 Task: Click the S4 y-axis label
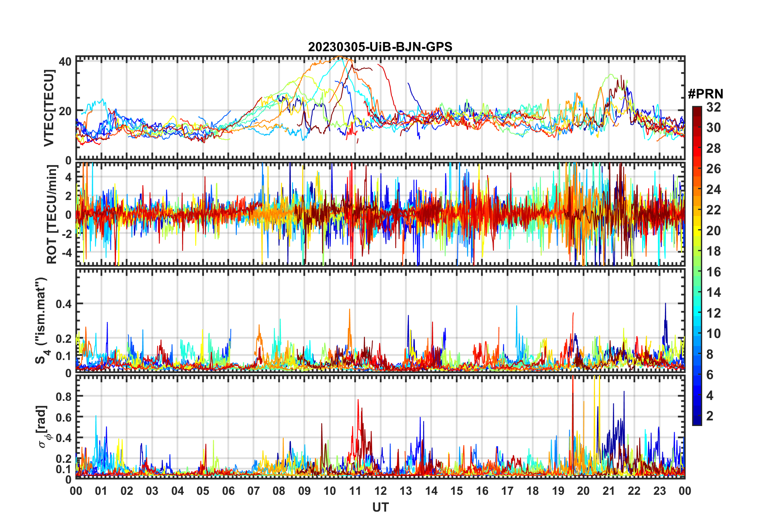pyautogui.click(x=42, y=320)
